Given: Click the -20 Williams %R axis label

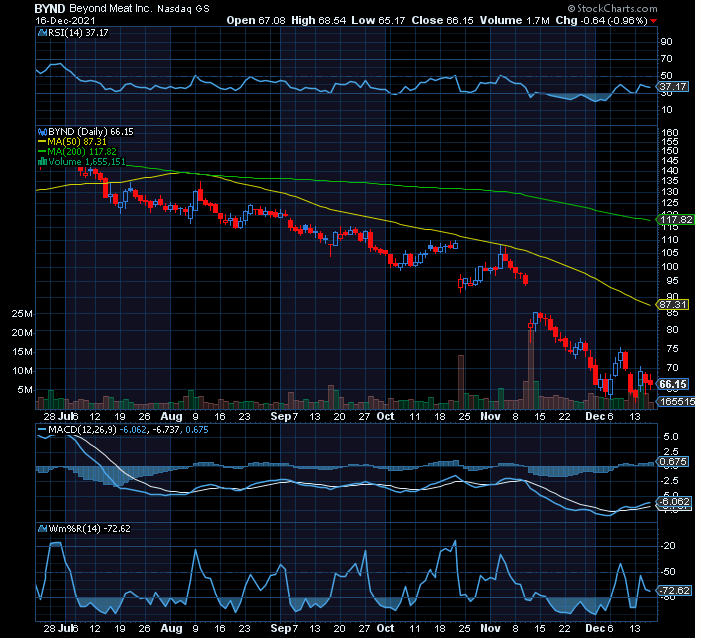Looking at the screenshot, I should [x=668, y=546].
